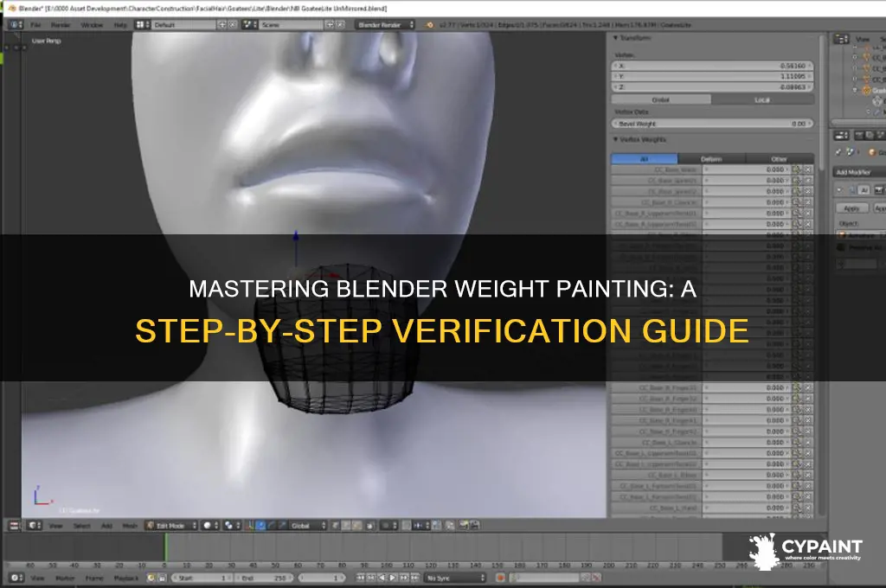The height and width of the screenshot is (588, 886).
Task: Select the Deform vertex weights filter
Action: coord(711,159)
